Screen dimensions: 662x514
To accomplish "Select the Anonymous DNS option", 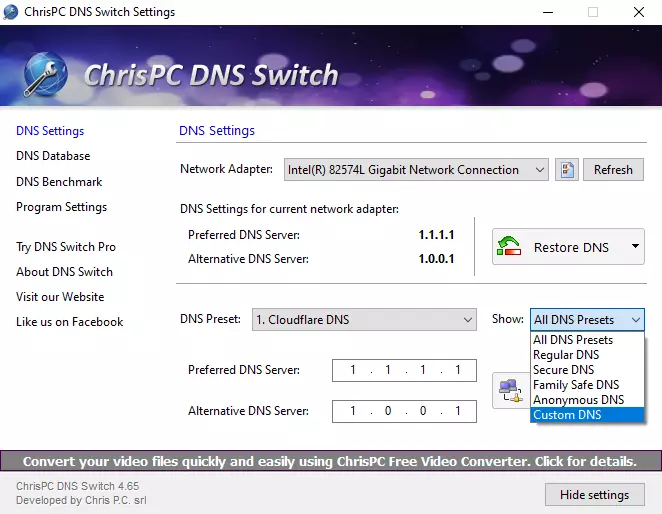I will click(x=578, y=400).
